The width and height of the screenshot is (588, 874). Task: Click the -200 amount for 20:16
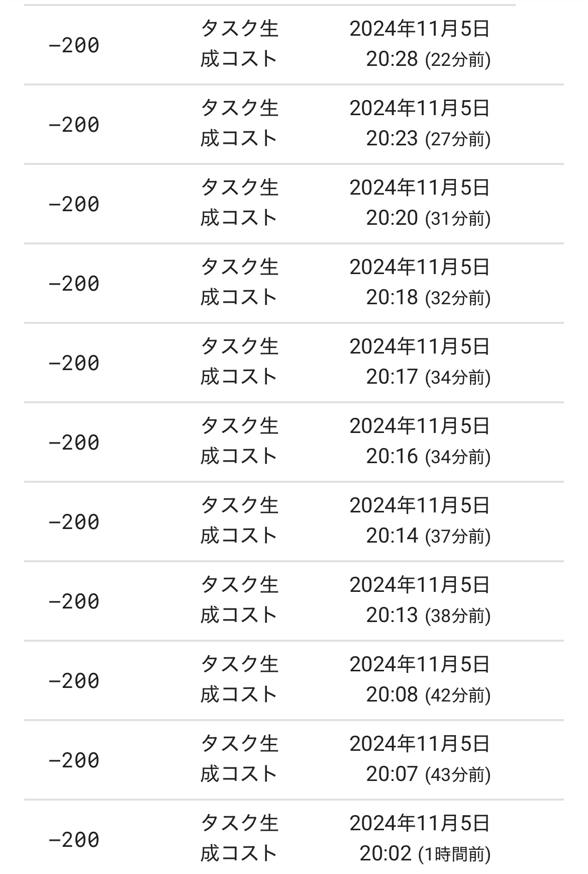pos(74,443)
